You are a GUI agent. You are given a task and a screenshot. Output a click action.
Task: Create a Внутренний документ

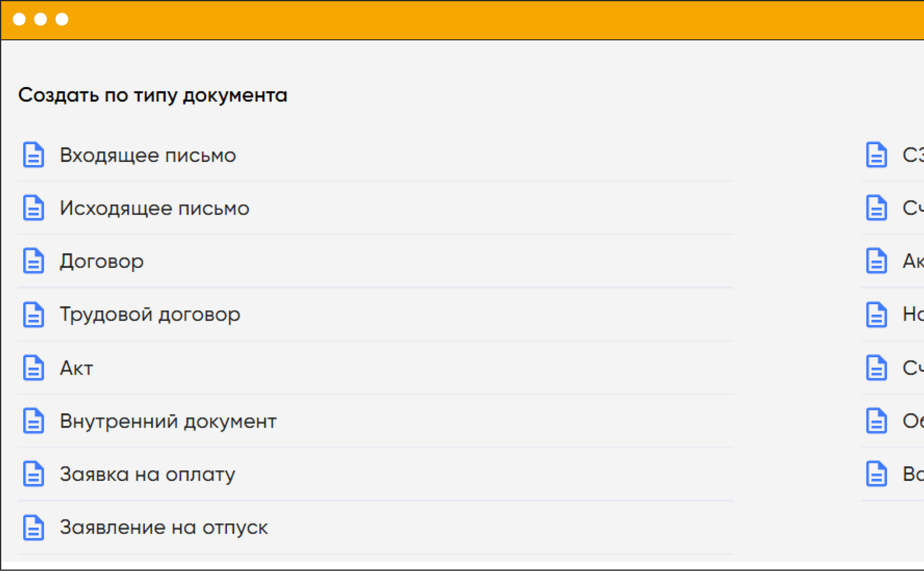pos(168,421)
